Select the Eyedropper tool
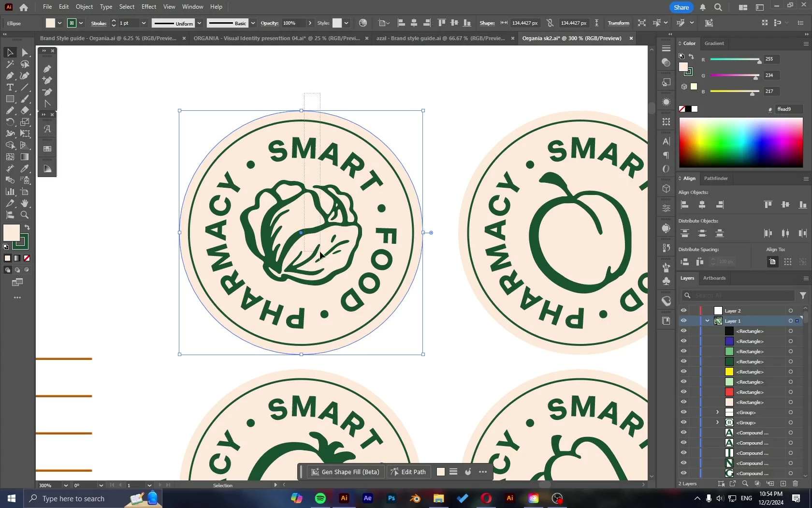Screen dimensions: 812x508 click(25, 168)
